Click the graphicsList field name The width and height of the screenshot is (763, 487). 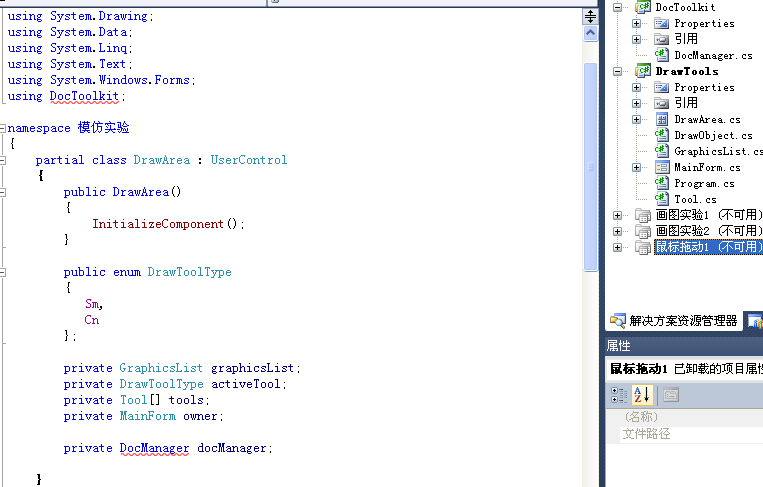tap(252, 368)
